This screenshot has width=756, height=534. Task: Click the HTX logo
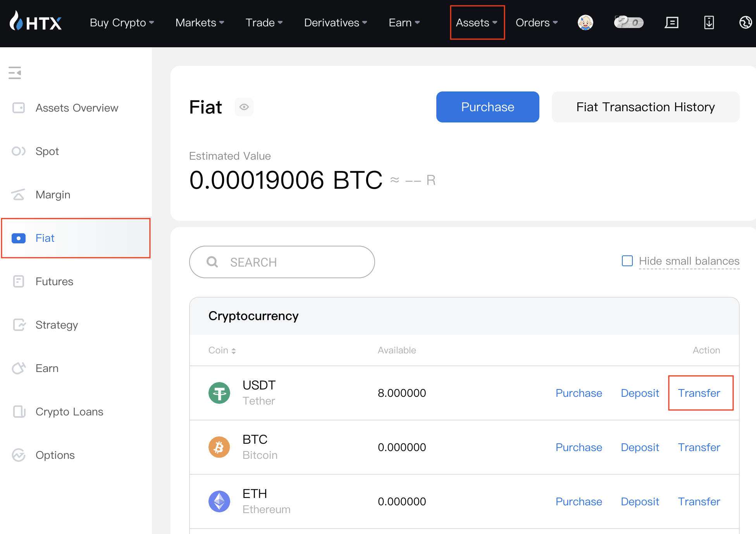tap(36, 21)
